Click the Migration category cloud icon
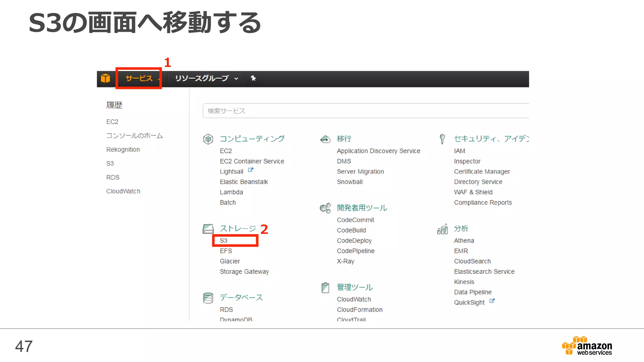The width and height of the screenshot is (644, 362). click(325, 139)
